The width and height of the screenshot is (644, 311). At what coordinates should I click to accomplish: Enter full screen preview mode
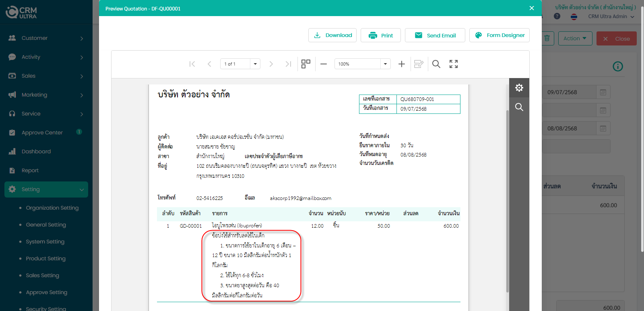[x=454, y=64]
